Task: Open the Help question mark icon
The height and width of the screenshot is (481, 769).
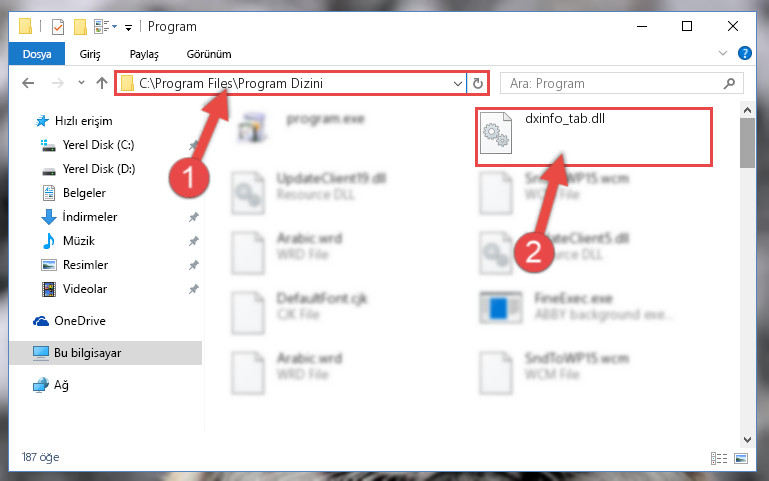Action: tap(744, 53)
